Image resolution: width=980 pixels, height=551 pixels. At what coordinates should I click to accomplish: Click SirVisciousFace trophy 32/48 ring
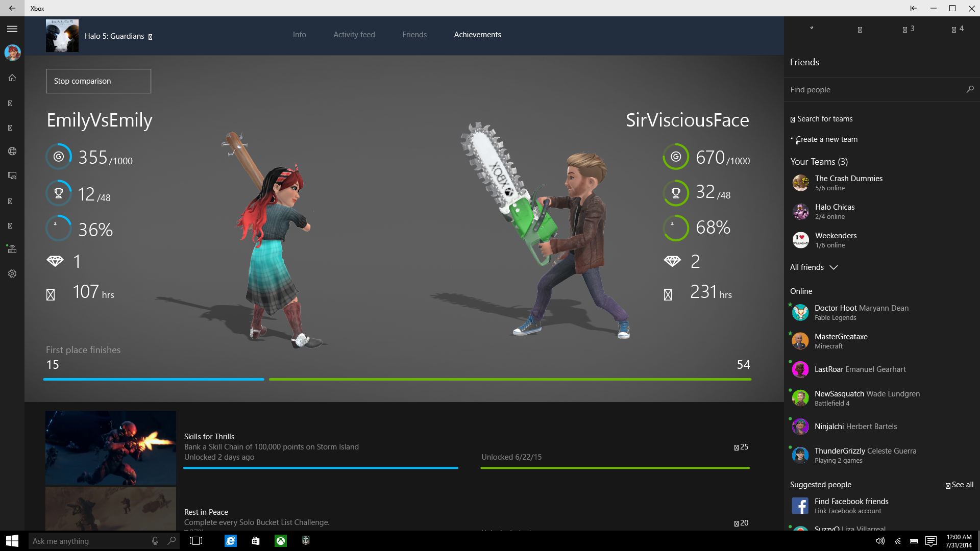click(x=676, y=193)
